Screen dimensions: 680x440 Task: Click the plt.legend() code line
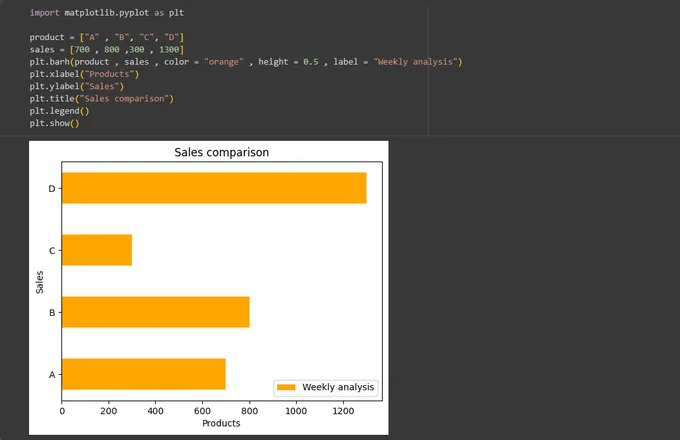pos(59,111)
